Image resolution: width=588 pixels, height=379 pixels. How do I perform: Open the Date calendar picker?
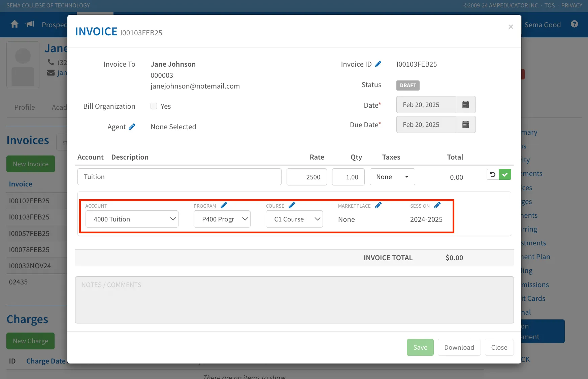[x=466, y=105]
